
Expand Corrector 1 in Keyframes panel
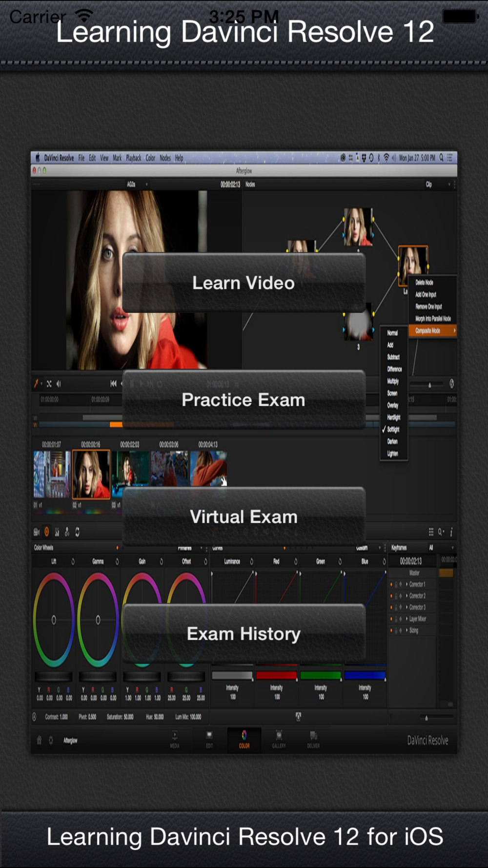coord(407,584)
